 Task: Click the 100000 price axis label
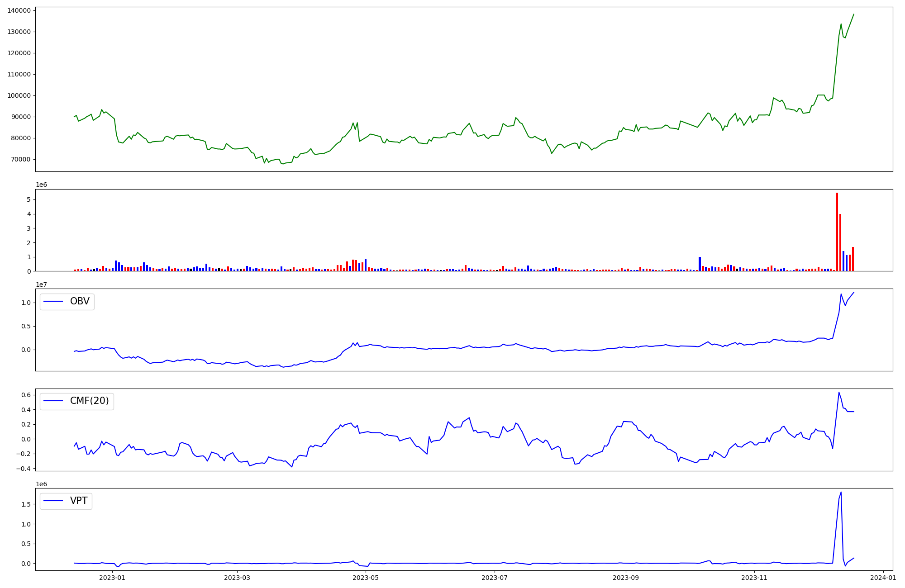pos(19,95)
